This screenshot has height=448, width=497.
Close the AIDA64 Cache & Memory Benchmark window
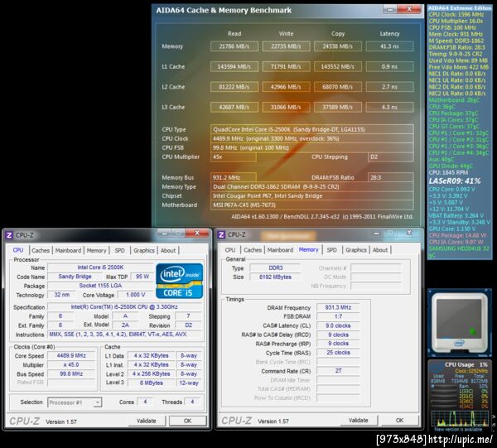409,9
